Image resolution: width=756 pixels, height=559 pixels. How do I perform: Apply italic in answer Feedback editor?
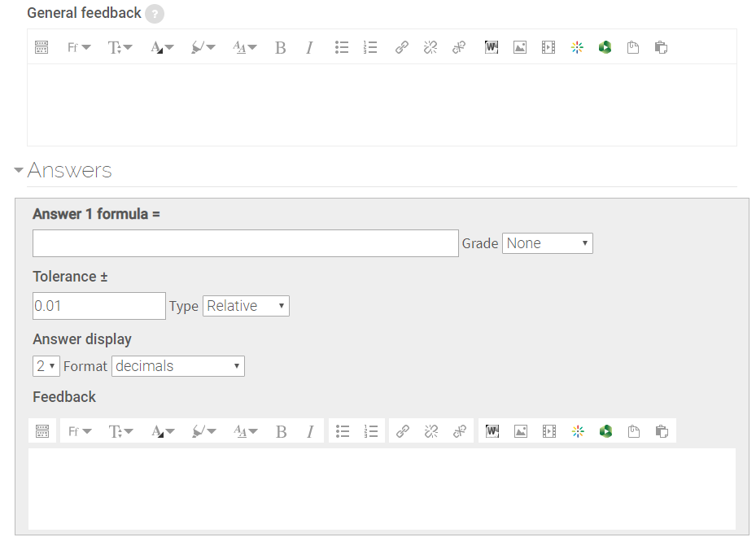tap(310, 431)
